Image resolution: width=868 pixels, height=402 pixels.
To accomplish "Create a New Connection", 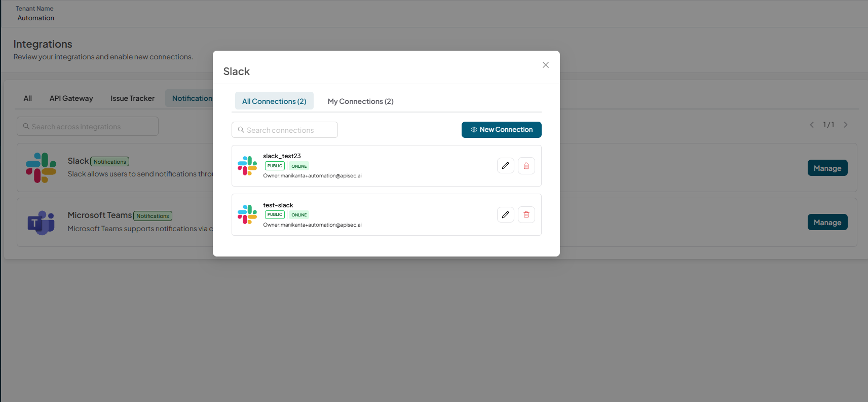I will click(502, 130).
